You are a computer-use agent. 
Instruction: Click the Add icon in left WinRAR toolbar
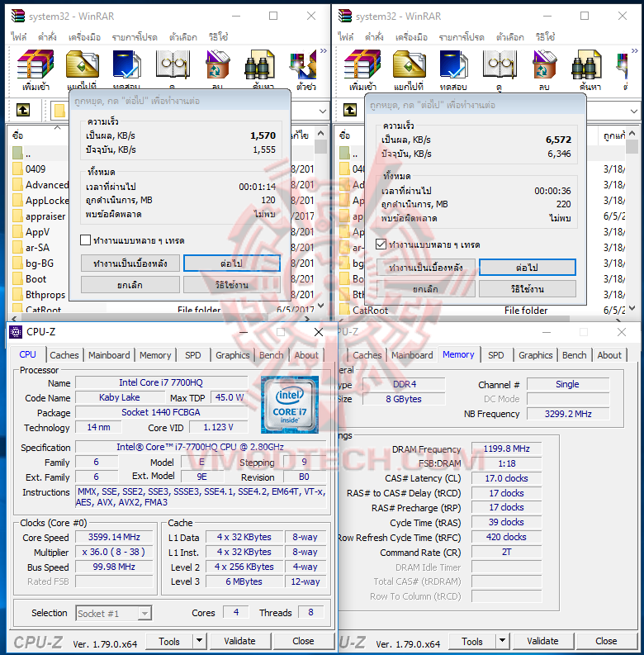pos(36,64)
